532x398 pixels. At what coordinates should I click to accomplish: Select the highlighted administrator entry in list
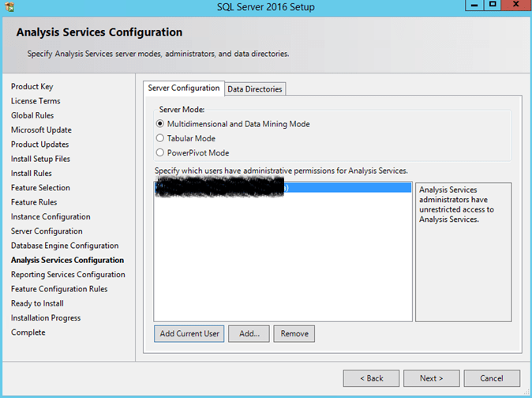pyautogui.click(x=283, y=188)
